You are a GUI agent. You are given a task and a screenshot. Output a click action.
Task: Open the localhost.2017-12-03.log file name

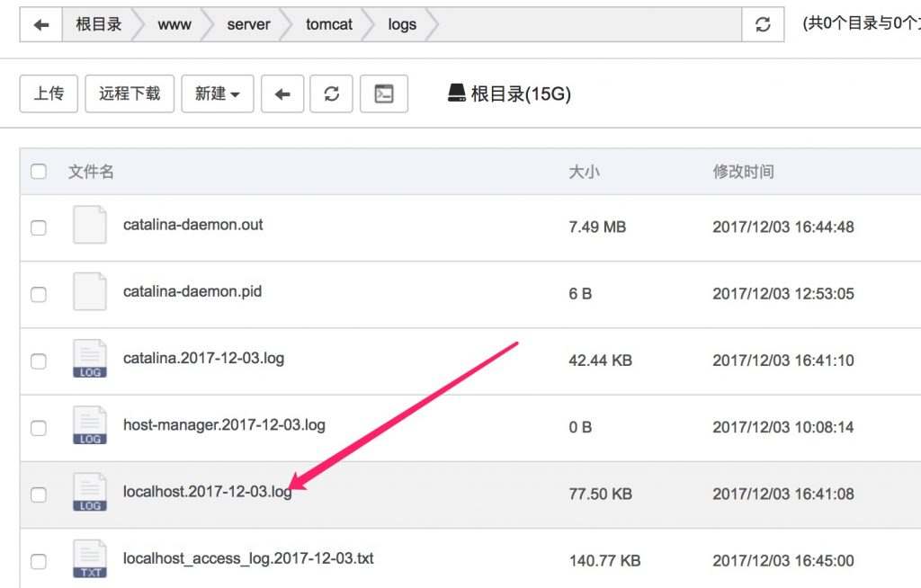207,492
